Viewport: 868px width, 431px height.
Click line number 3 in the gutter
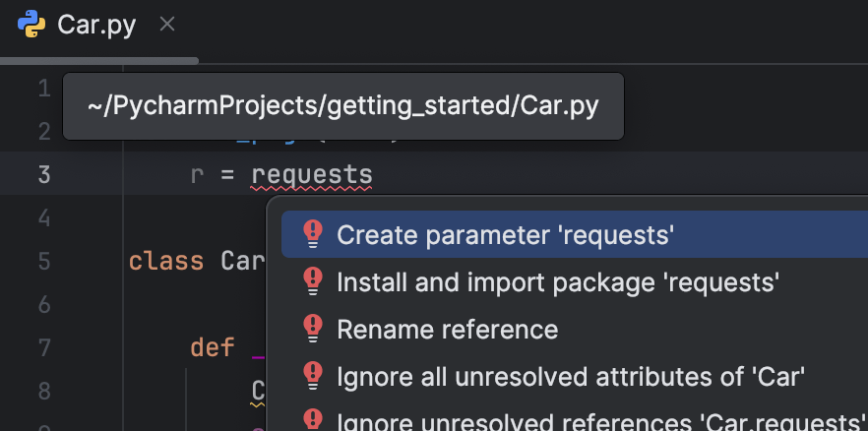[x=43, y=175]
